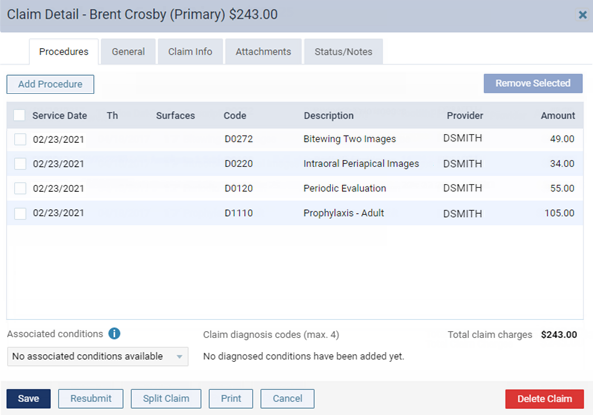Click the Associated conditions info icon
This screenshot has height=415, width=593.
[114, 334]
